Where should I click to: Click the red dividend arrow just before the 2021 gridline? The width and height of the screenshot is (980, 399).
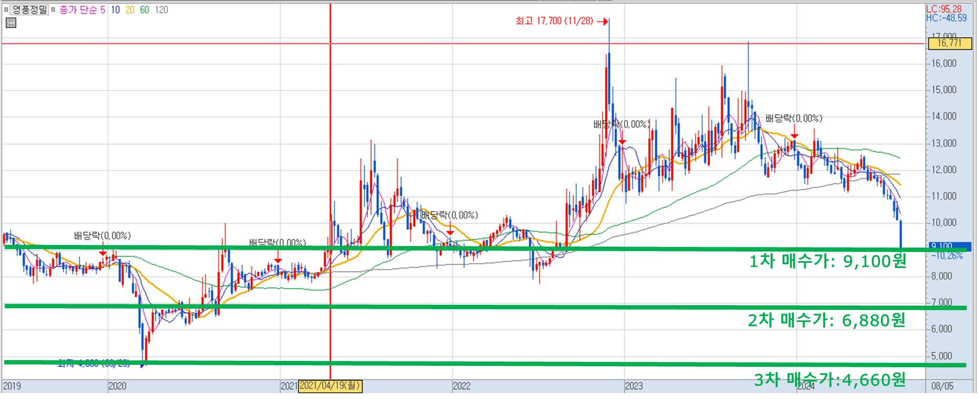[278, 257]
